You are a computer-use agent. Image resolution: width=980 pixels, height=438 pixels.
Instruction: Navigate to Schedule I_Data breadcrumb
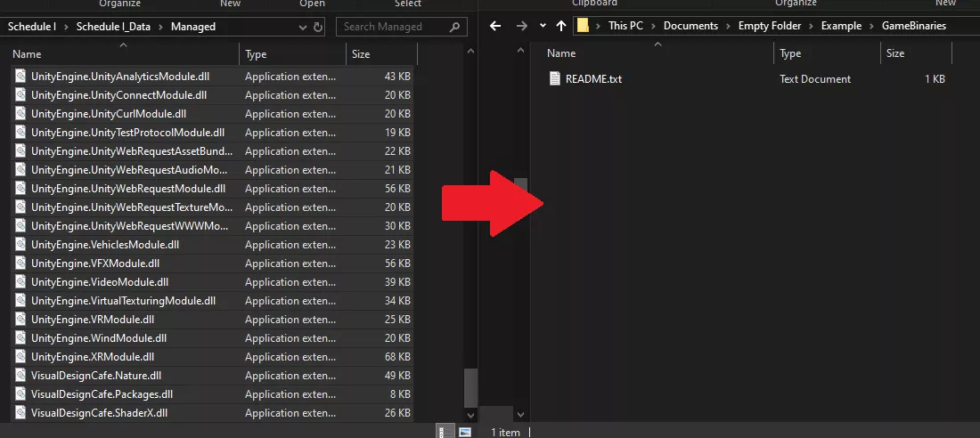click(x=113, y=27)
